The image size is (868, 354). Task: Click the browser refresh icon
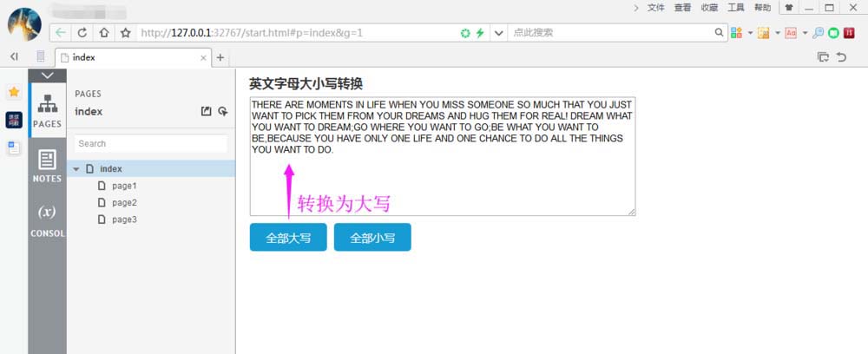click(x=82, y=33)
